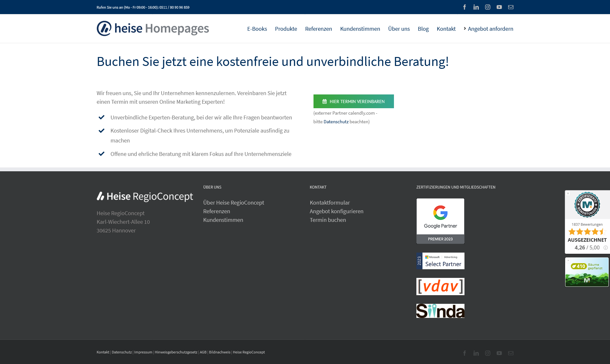610x364 pixels.
Task: Open the Produkte menu item
Action: (286, 29)
